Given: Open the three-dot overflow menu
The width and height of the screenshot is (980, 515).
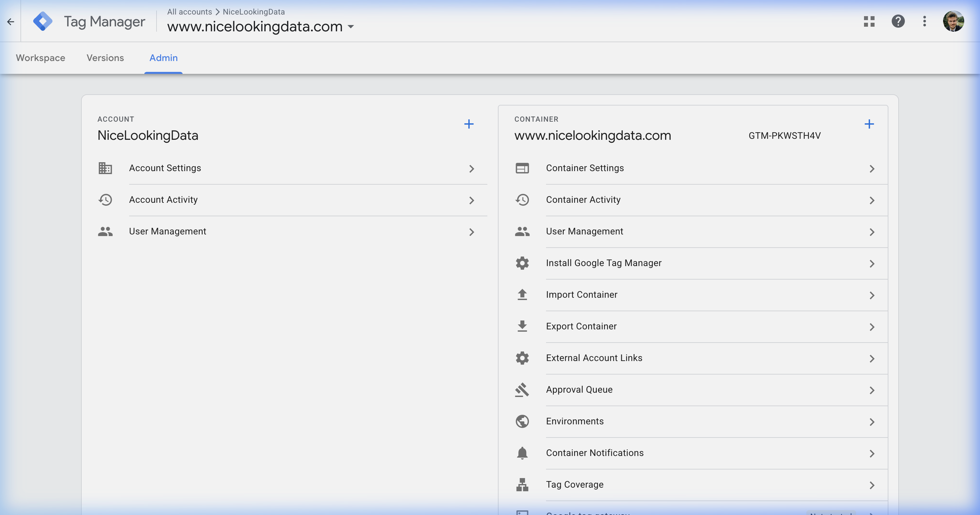Looking at the screenshot, I should (925, 22).
